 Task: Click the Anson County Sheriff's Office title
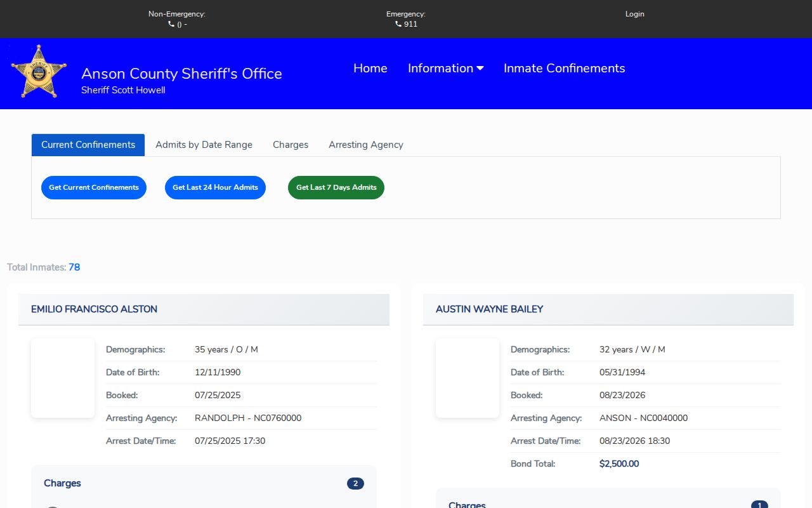tap(181, 74)
